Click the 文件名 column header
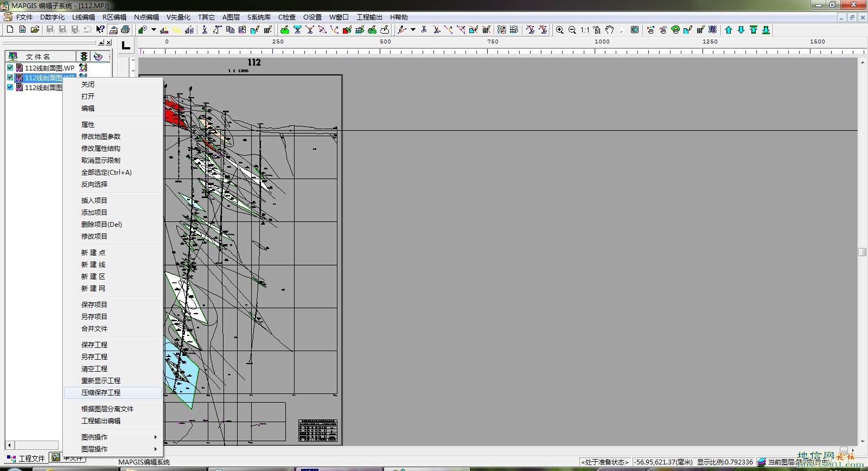 coord(41,56)
